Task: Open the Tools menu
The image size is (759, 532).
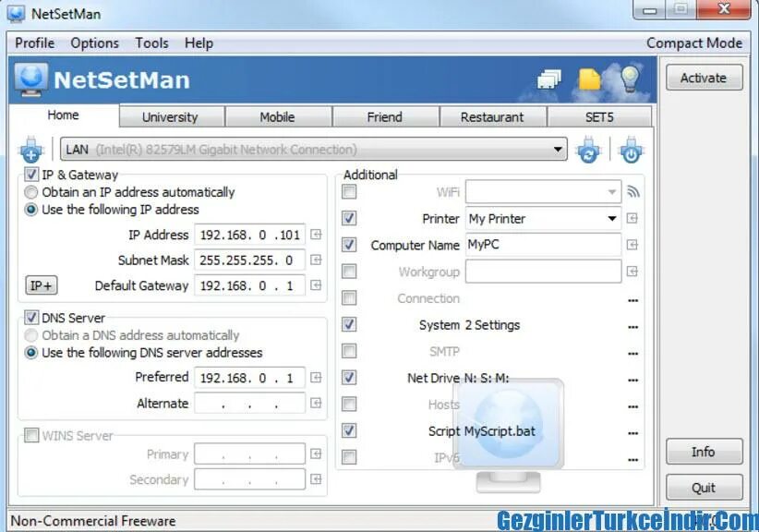Action: click(151, 43)
